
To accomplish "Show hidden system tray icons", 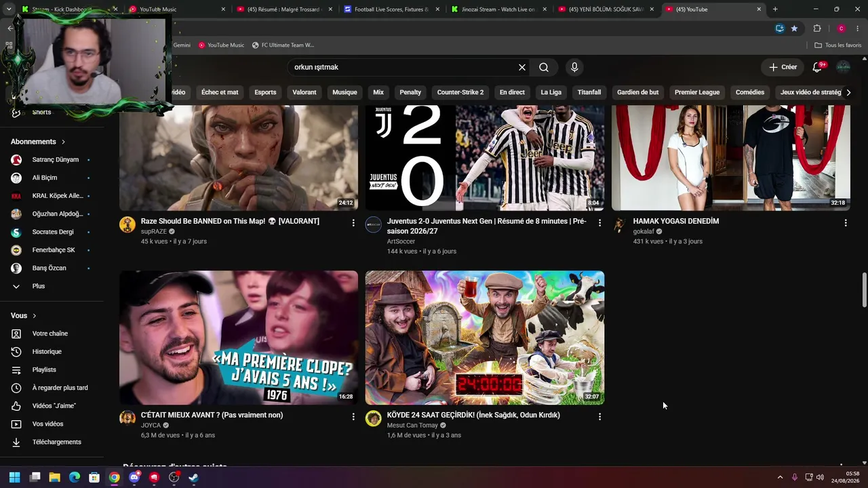I will point(780,477).
